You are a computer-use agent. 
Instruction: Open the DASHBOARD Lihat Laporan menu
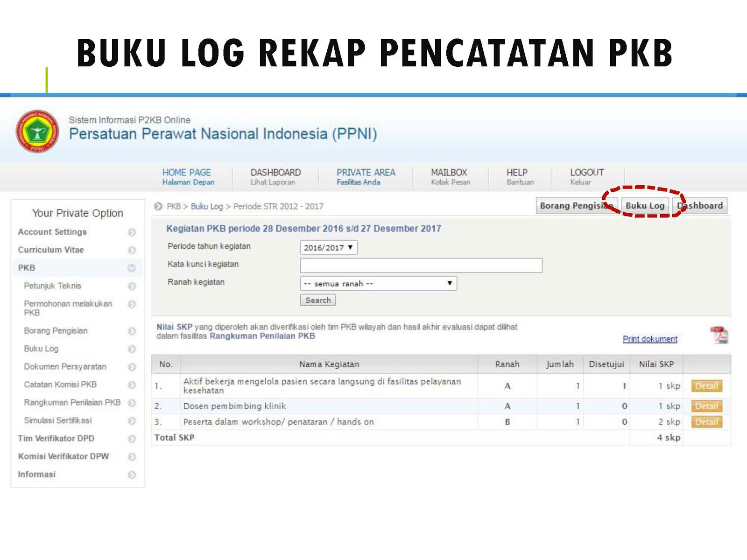click(275, 177)
